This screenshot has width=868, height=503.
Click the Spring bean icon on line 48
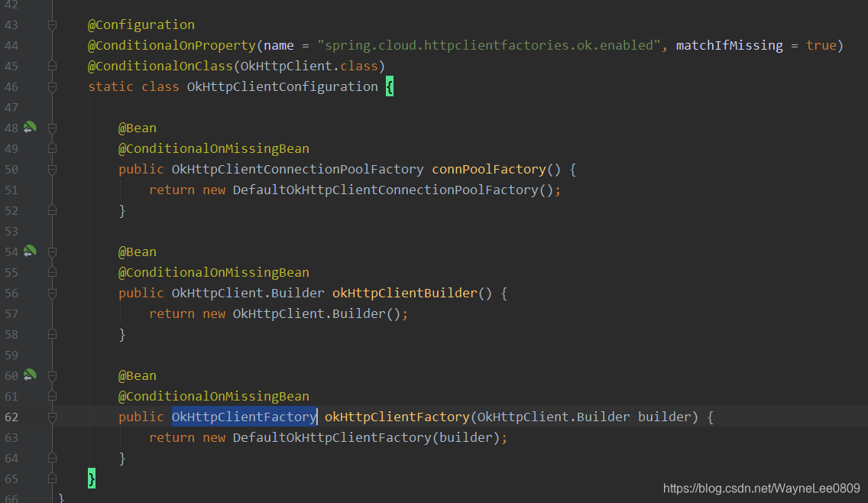31,128
